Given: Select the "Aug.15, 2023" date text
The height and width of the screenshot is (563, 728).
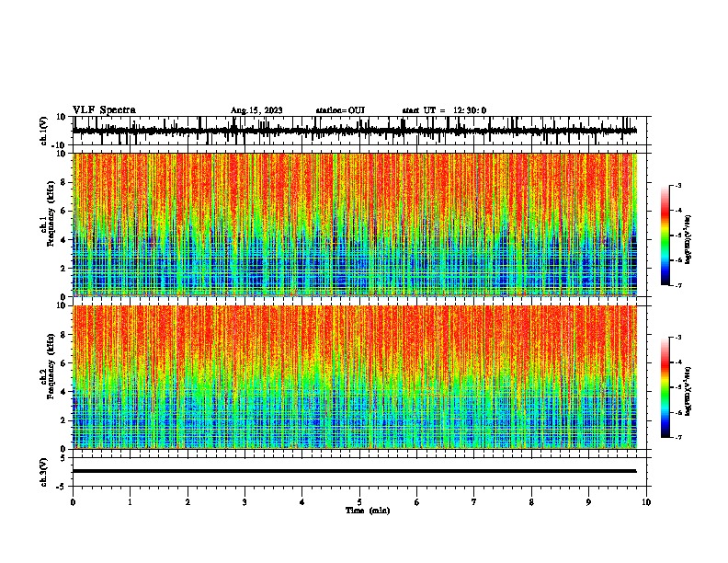Looking at the screenshot, I should pos(256,110).
